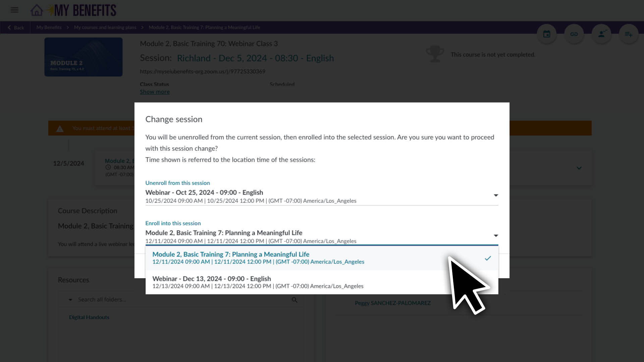Click the Back arrow chevron

click(9, 27)
